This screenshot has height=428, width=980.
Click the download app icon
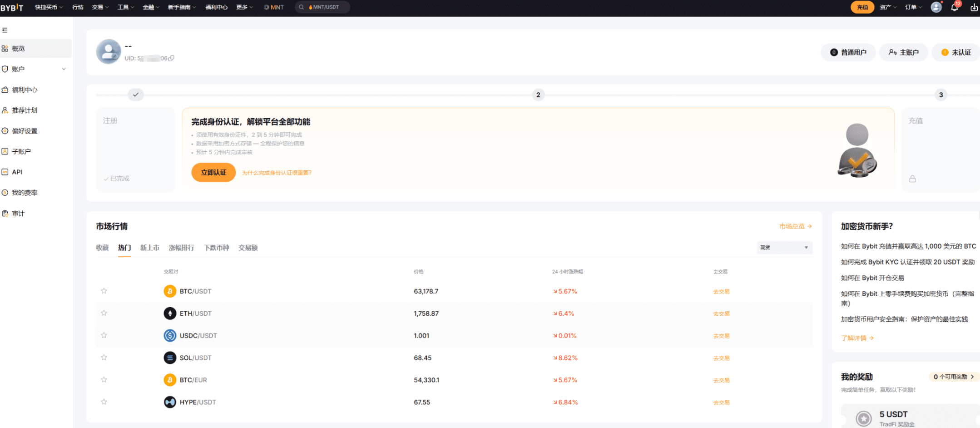(974, 7)
